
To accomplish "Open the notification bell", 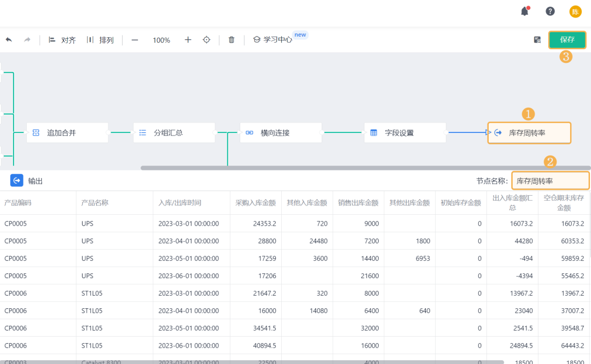I will point(525,11).
